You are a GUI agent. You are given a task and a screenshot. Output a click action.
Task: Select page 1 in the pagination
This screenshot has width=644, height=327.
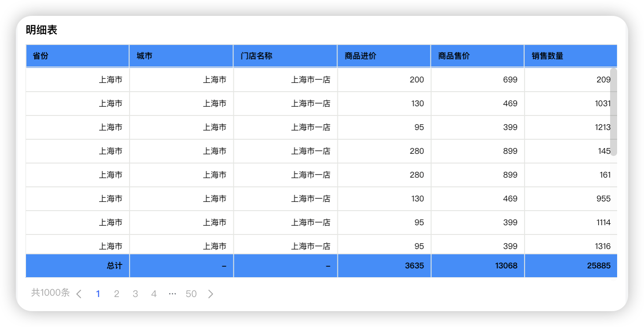point(98,294)
